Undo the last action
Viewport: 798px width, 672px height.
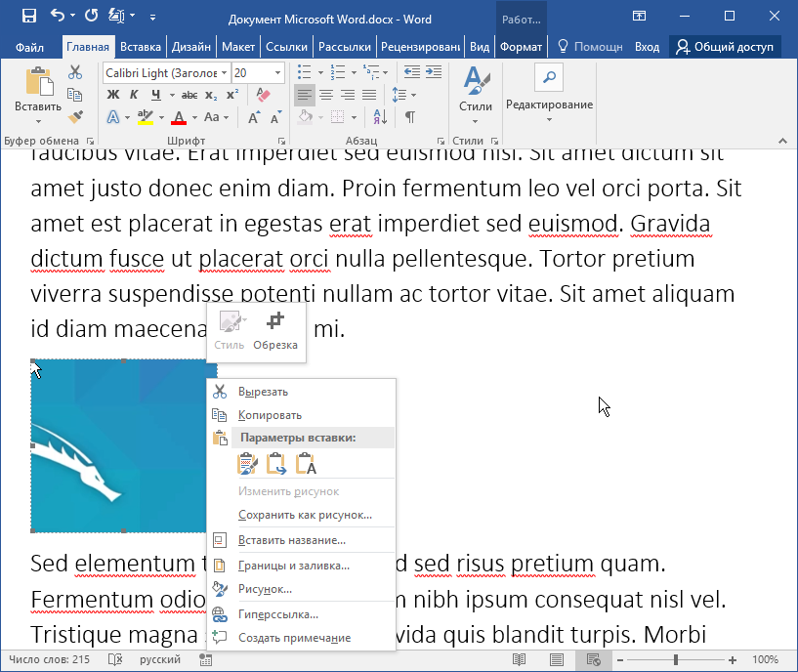click(x=58, y=16)
